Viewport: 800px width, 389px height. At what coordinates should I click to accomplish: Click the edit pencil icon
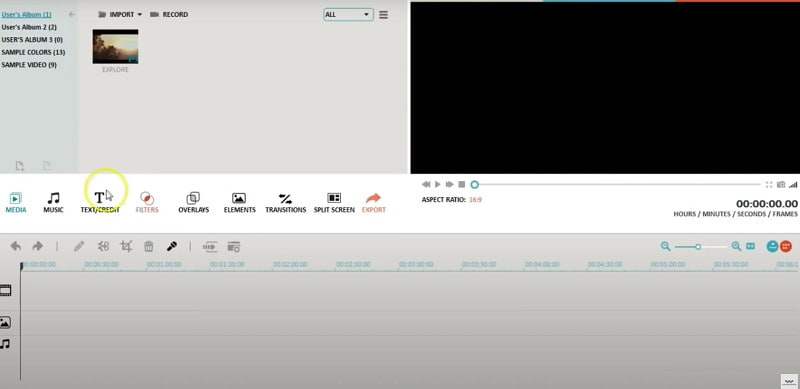[79, 247]
